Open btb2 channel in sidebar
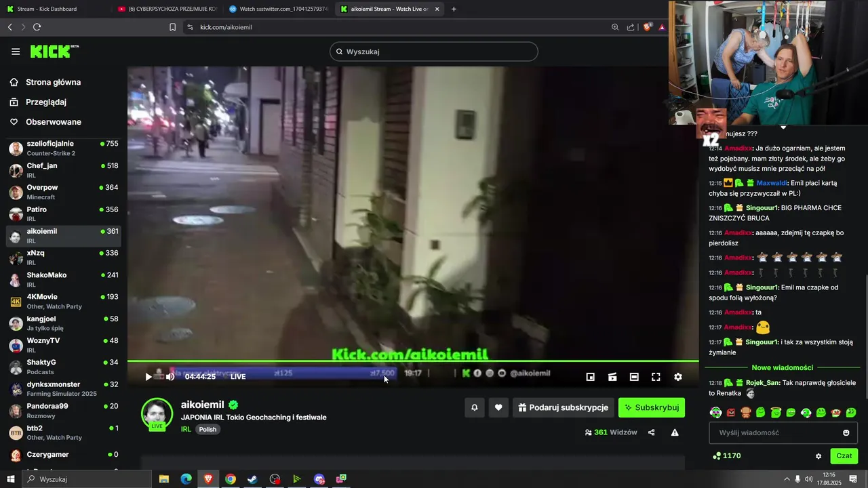 [x=64, y=432]
